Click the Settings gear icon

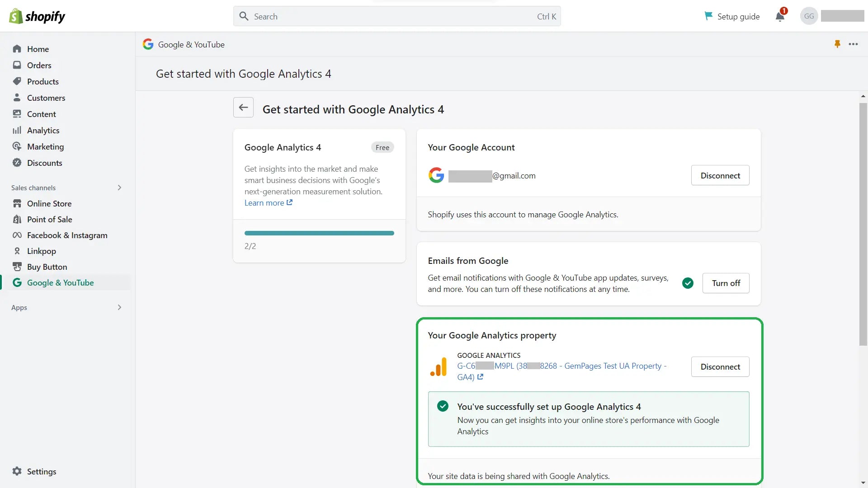point(17,471)
